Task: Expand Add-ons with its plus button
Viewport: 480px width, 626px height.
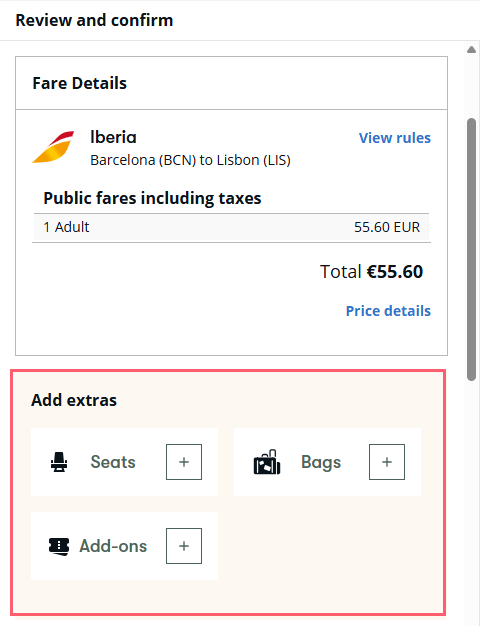Action: point(184,546)
